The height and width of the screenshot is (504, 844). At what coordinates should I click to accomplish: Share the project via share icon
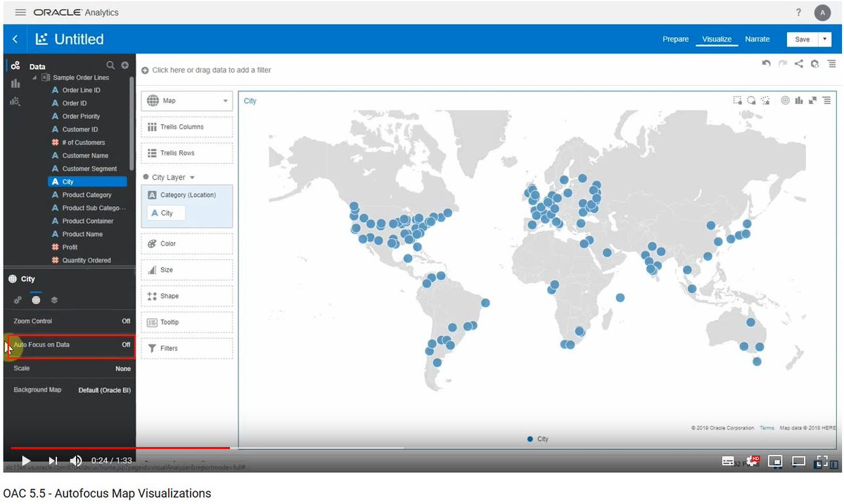(x=799, y=64)
